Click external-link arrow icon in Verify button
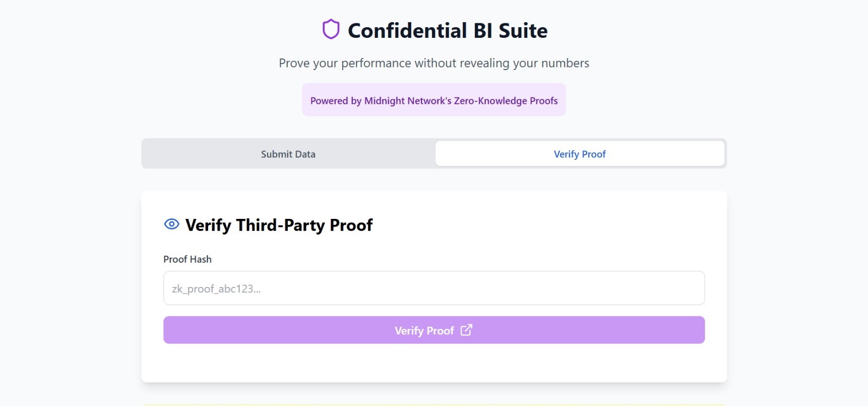The height and width of the screenshot is (406, 868). click(466, 330)
